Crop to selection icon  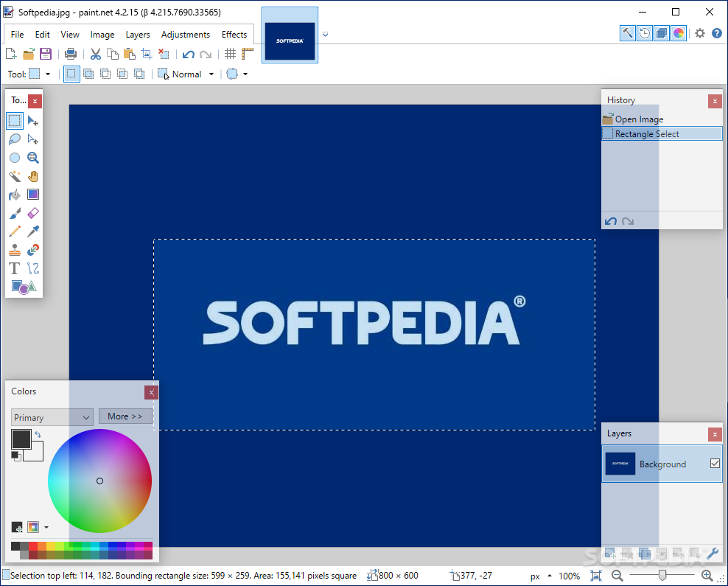click(x=147, y=54)
